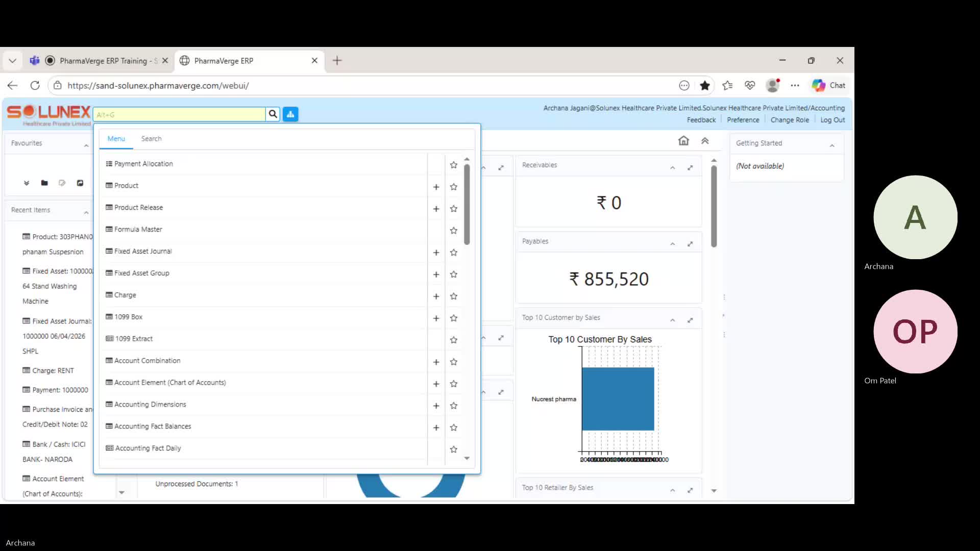This screenshot has width=980, height=551.
Task: Collapse the Getting Started panel
Action: pos(832,146)
